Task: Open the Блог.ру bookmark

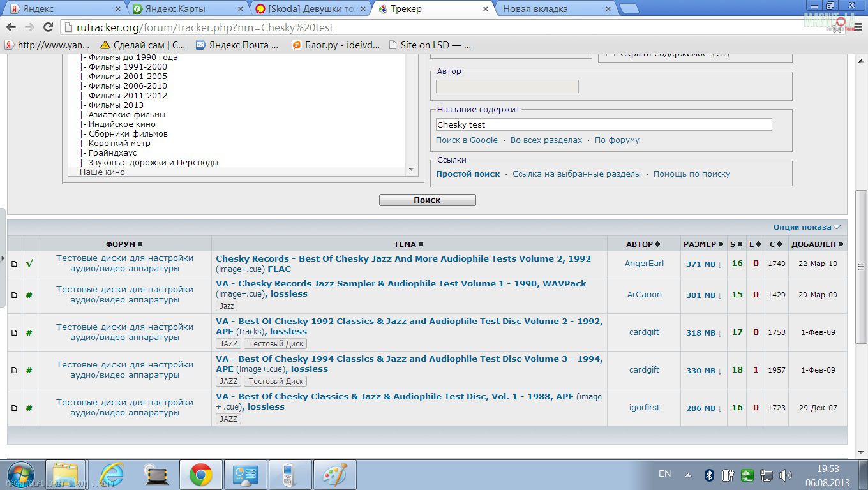Action: pos(336,45)
